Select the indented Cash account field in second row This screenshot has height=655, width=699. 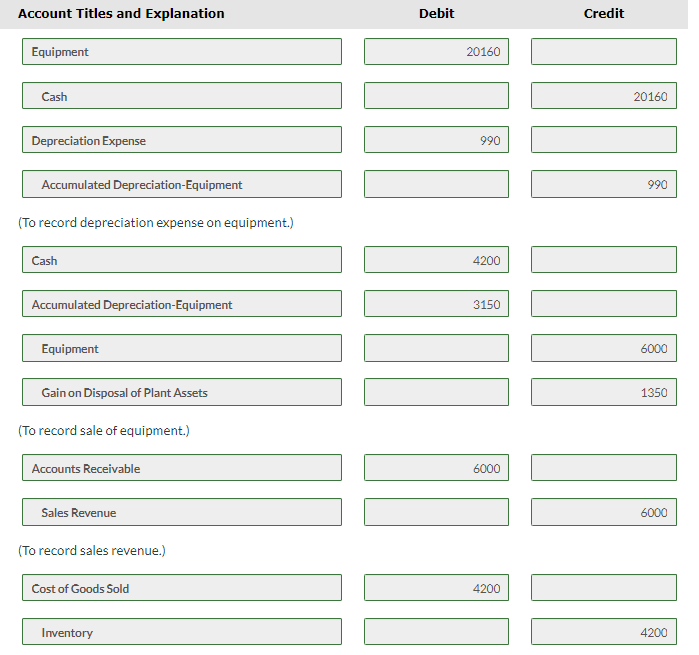(182, 95)
